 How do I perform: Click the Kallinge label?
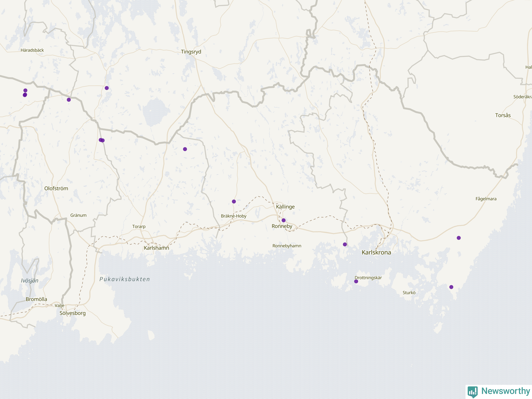(x=285, y=207)
